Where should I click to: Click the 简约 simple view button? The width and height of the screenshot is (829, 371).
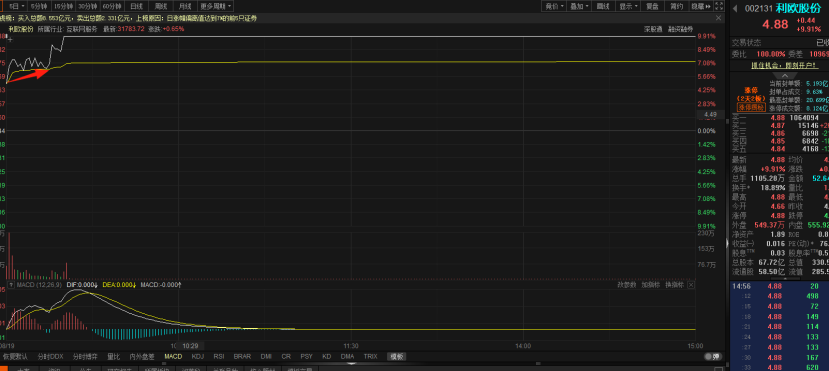676,6
